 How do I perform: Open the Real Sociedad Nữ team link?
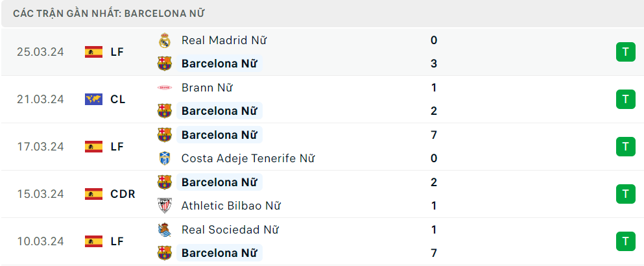[x=230, y=230]
